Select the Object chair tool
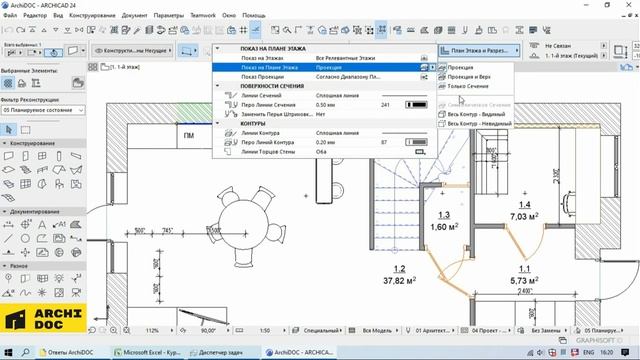 point(59,184)
